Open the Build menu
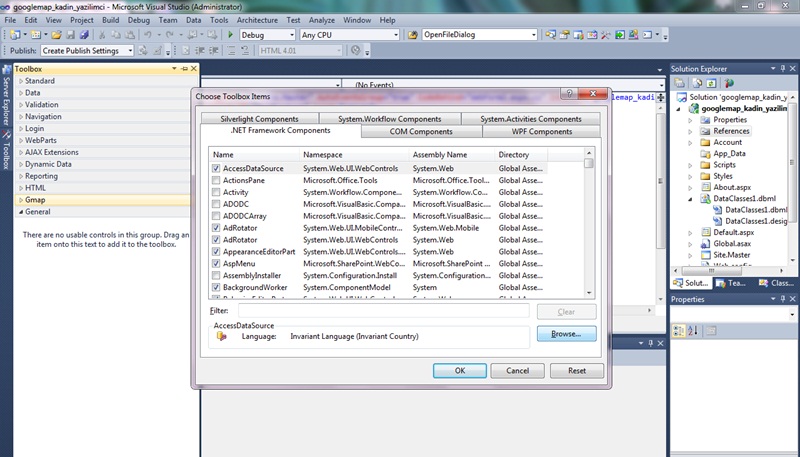800x457 pixels. (111, 20)
